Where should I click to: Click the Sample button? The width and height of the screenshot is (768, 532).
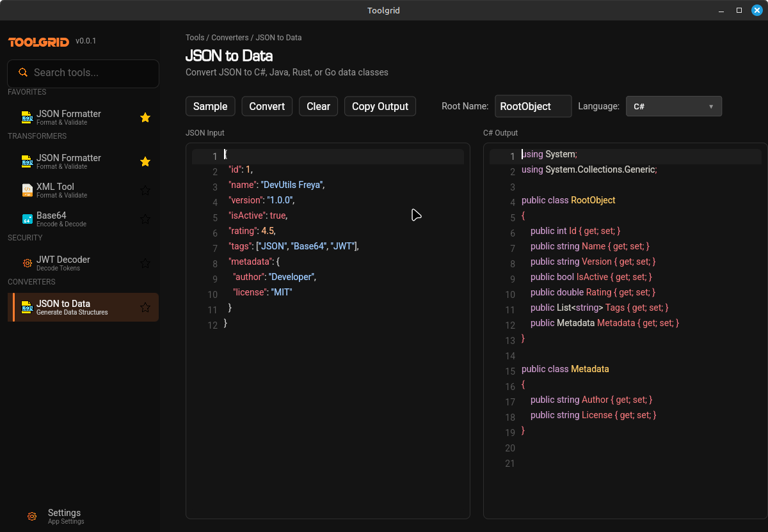point(210,106)
